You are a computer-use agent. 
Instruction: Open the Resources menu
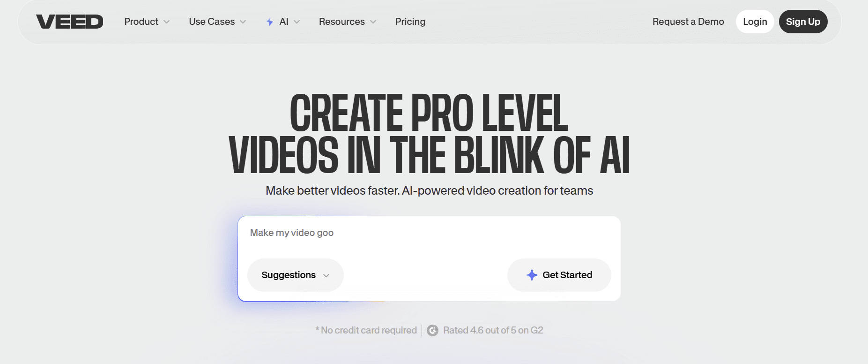tap(348, 22)
